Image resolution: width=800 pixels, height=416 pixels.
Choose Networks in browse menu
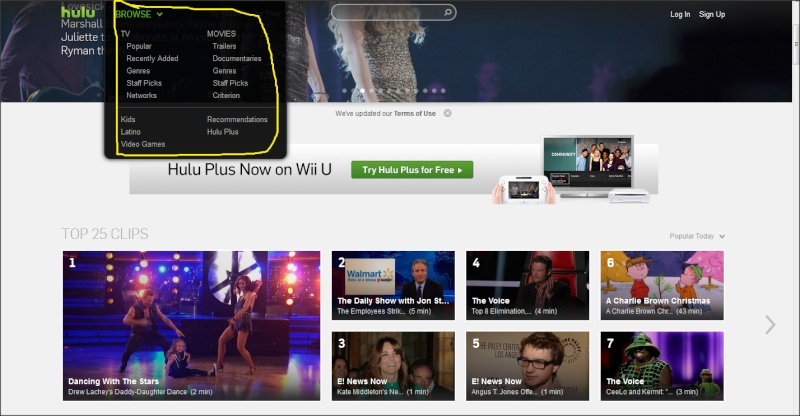tap(141, 95)
